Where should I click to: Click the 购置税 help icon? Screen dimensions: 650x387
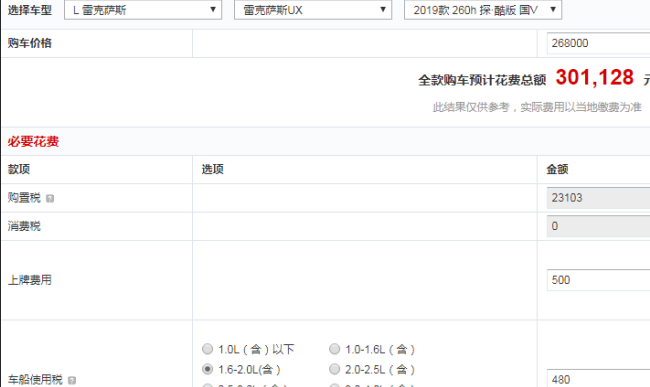[x=50, y=198]
